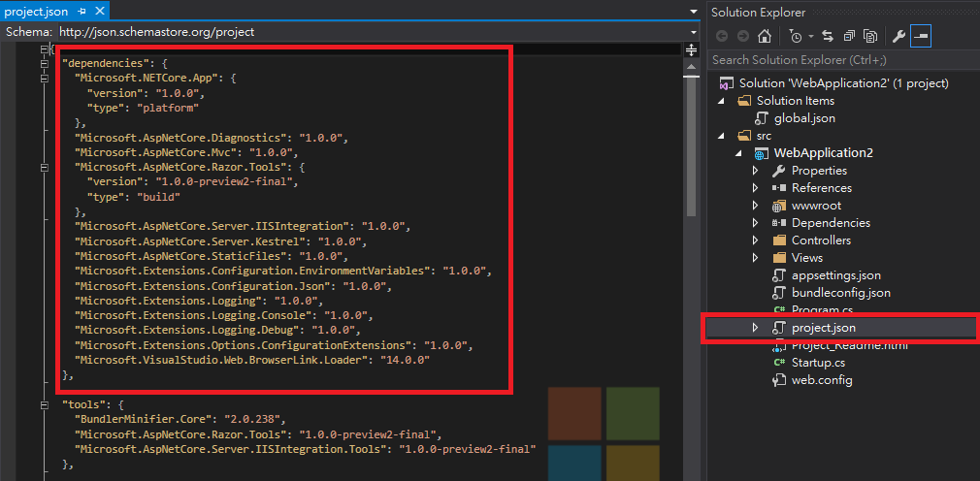This screenshot has height=481, width=980.
Task: Select the Solution Explorer panel title
Action: [x=758, y=12]
